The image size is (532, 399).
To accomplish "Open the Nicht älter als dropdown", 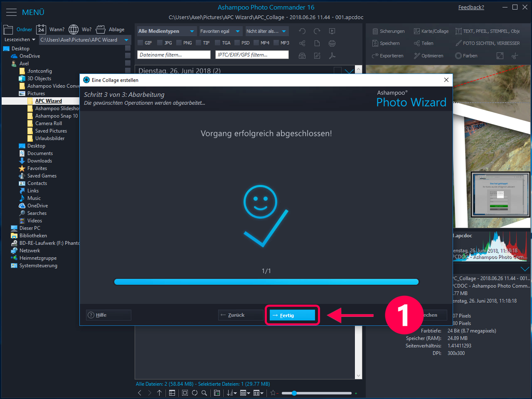I will click(267, 31).
